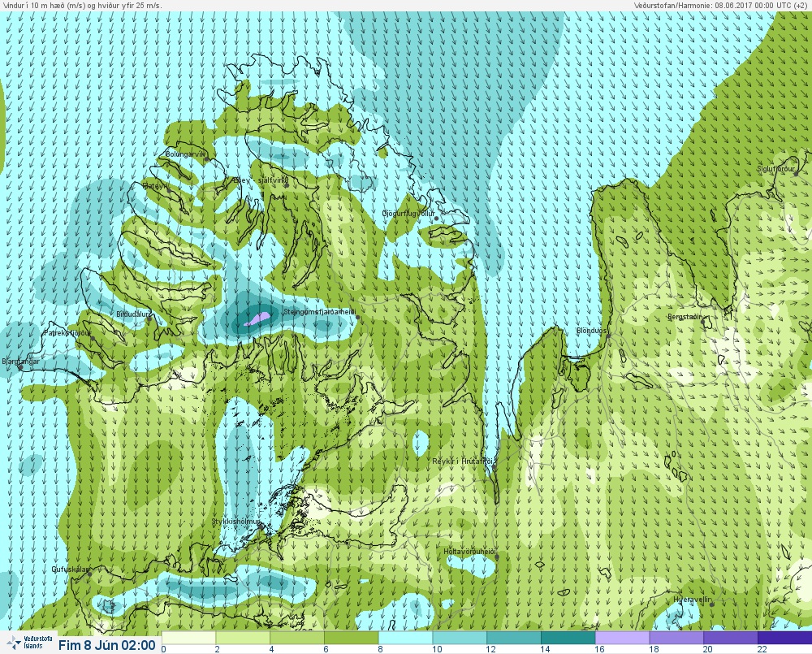The image size is (812, 654).
Task: Select the Gjögurflugvöllur station label
Action: click(408, 214)
